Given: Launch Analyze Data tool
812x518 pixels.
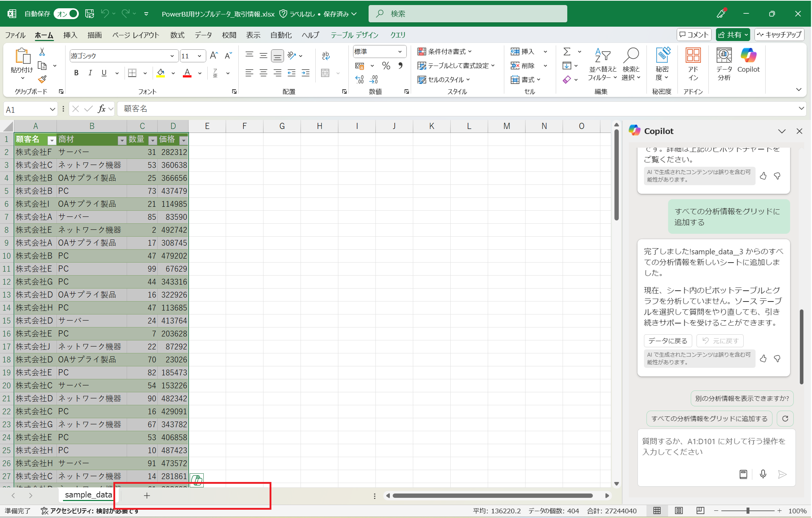Looking at the screenshot, I should (724, 64).
